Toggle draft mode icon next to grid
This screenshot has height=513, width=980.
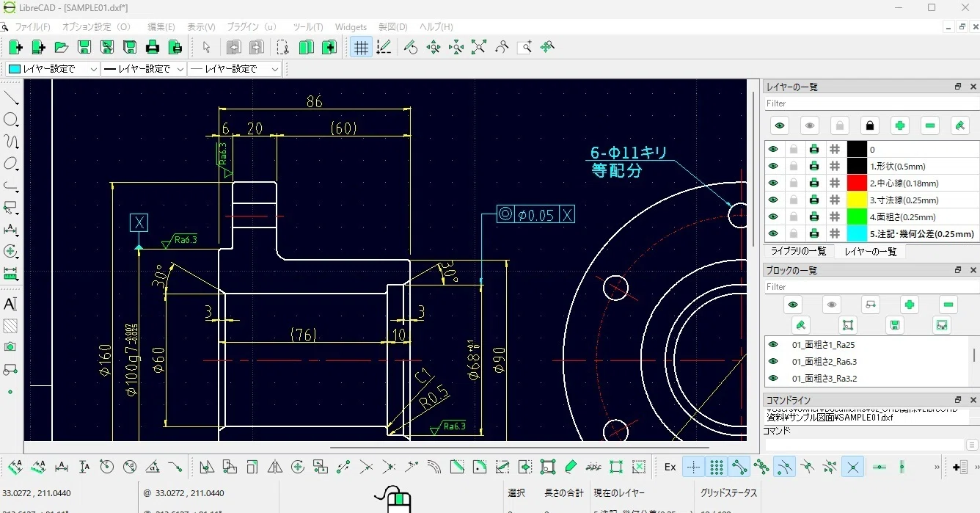click(383, 48)
